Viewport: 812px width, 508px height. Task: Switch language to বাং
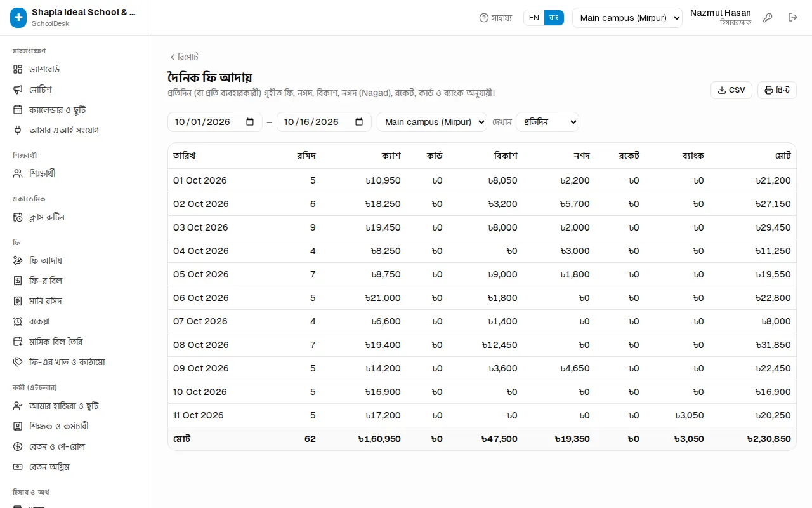[554, 18]
